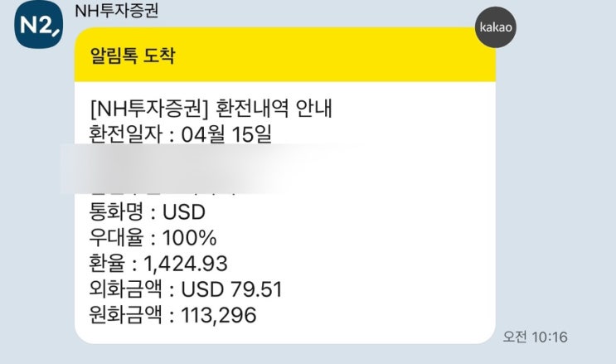This screenshot has width=616, height=364.
Task: Select the 100% preferential rate value
Action: pyautogui.click(x=189, y=239)
